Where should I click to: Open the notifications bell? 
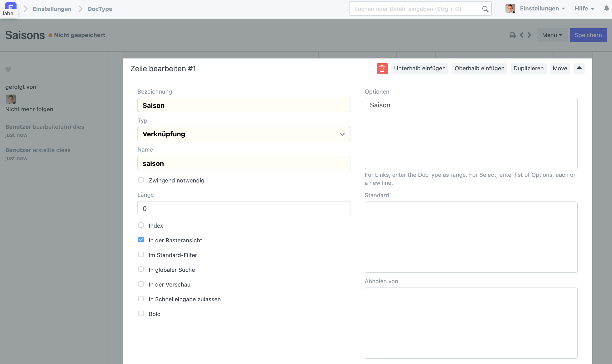[x=607, y=8]
